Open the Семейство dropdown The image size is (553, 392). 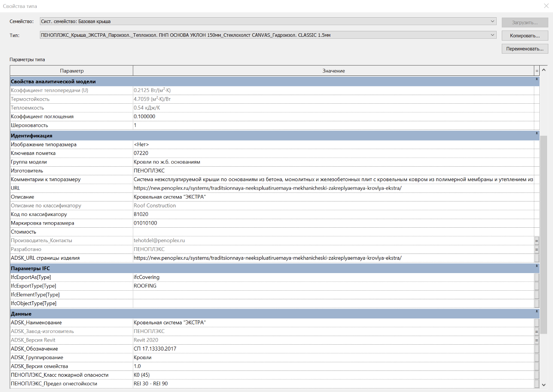pos(492,22)
